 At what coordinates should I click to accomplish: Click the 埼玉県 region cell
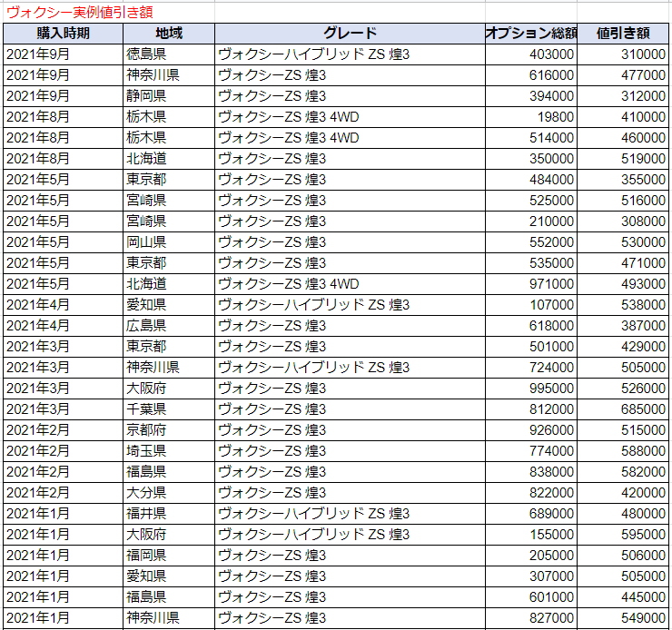pos(169,451)
